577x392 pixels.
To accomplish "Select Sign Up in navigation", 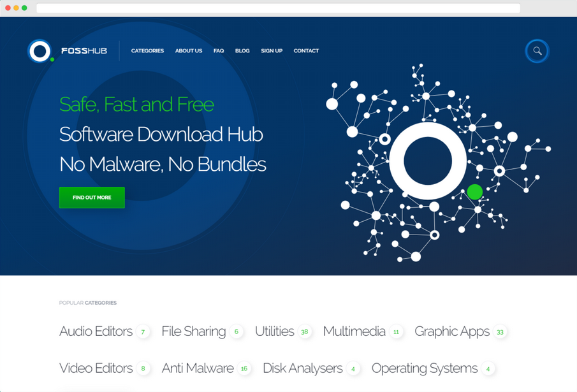I will pyautogui.click(x=272, y=51).
